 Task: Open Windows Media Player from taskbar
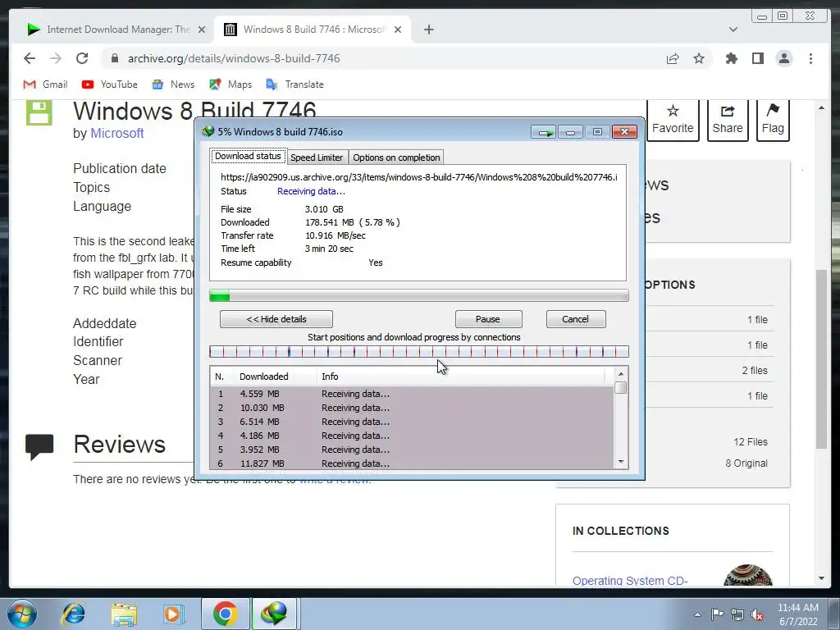pos(173,614)
